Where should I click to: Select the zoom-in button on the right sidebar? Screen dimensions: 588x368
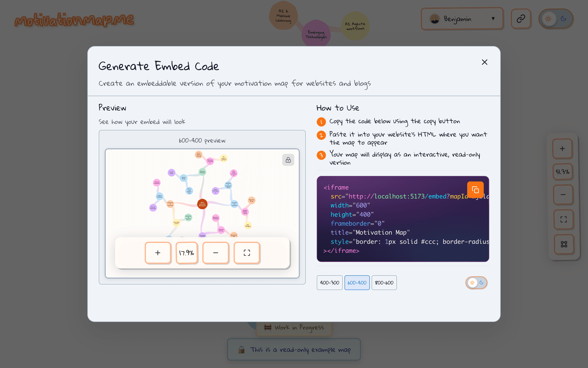click(x=563, y=148)
